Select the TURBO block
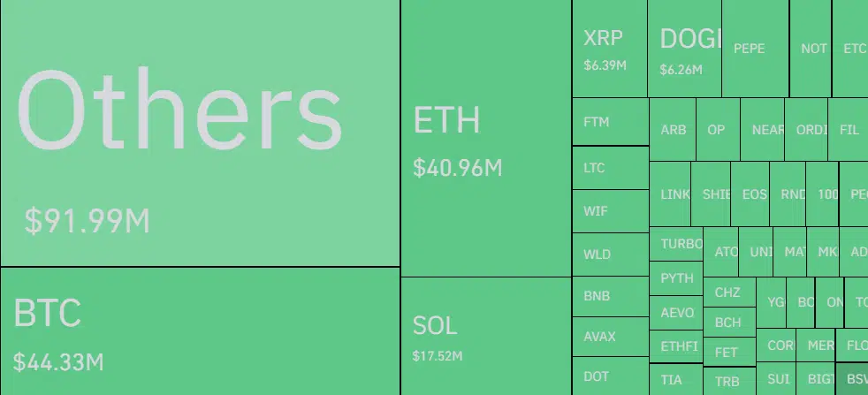Screen dimensions: 868x395 [677, 244]
